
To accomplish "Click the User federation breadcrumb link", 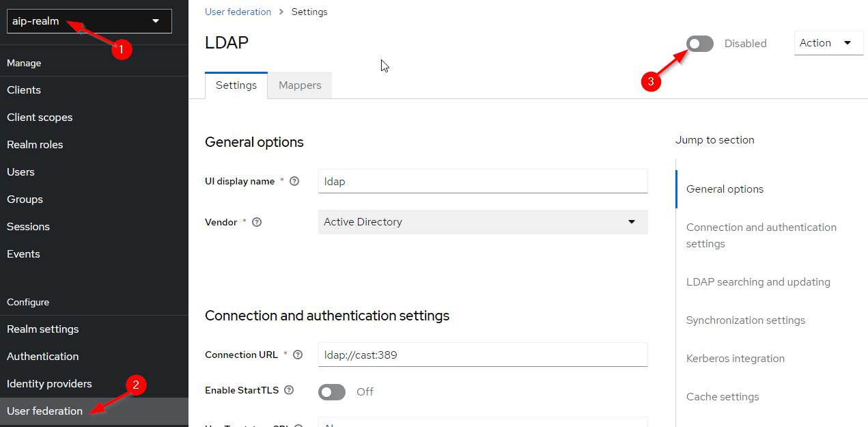I will (x=238, y=12).
